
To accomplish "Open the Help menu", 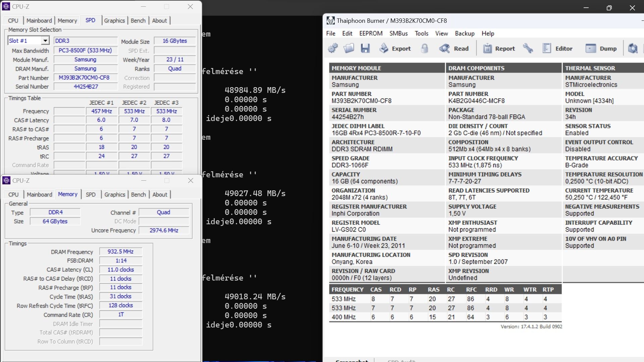I will point(488,34).
